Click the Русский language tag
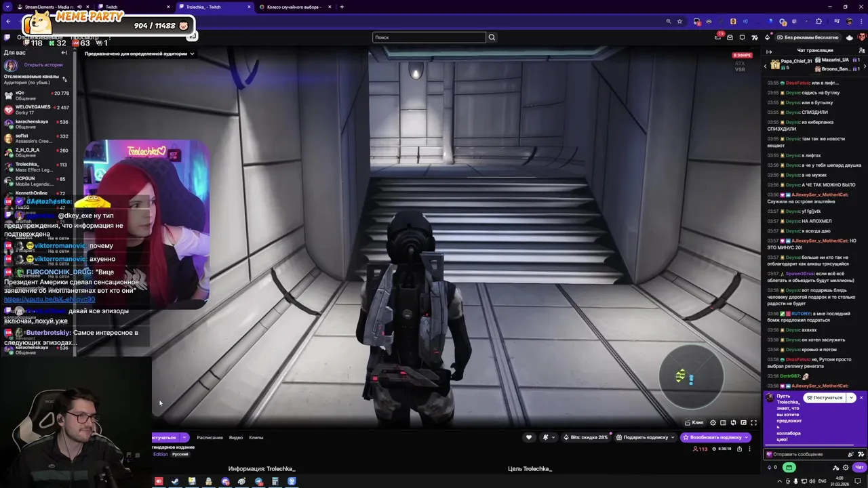The image size is (868, 488). coord(180,454)
